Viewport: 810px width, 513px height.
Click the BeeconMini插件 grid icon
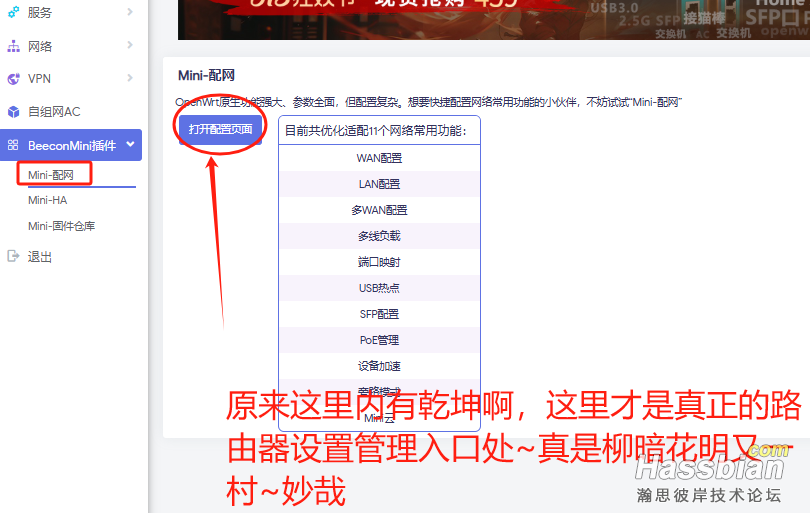pos(13,145)
